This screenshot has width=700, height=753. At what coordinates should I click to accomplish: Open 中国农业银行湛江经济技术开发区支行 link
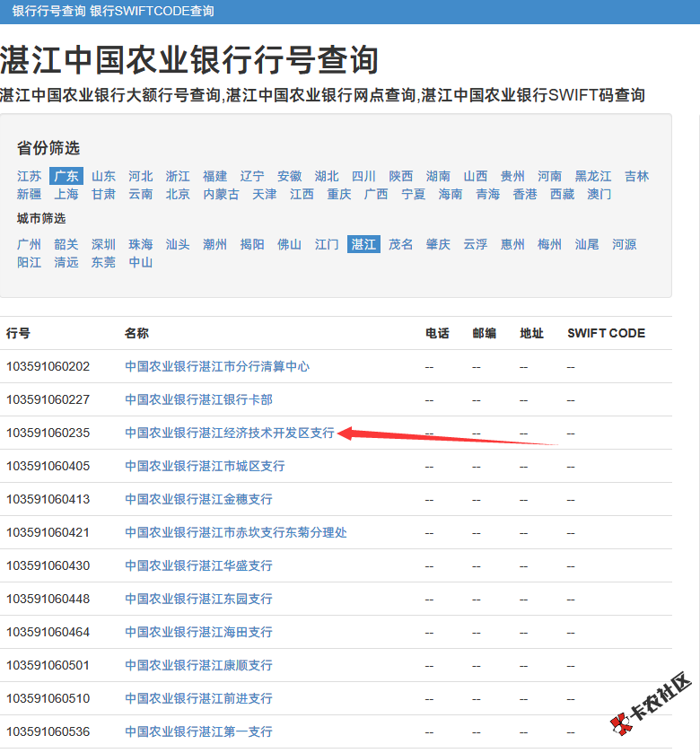[230, 433]
